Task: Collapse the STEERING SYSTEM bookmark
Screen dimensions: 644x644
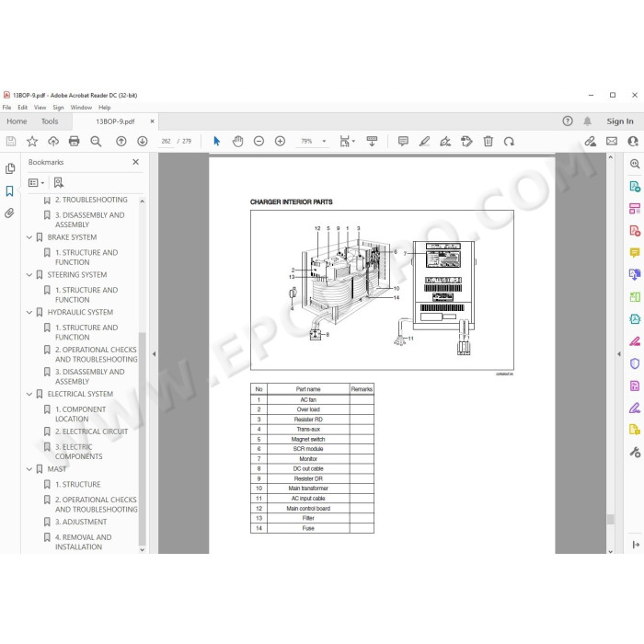Action: click(29, 275)
